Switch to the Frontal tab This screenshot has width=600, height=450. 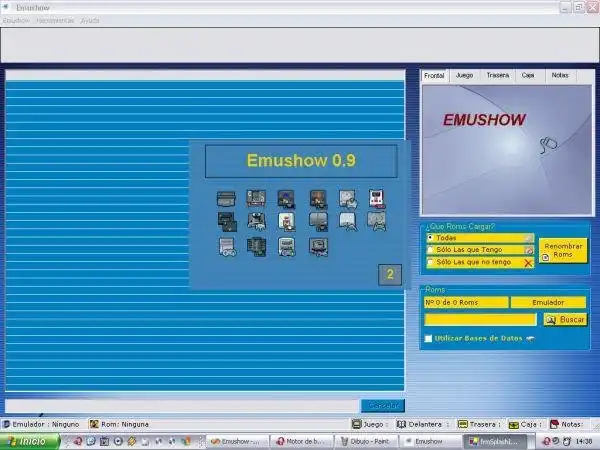434,75
